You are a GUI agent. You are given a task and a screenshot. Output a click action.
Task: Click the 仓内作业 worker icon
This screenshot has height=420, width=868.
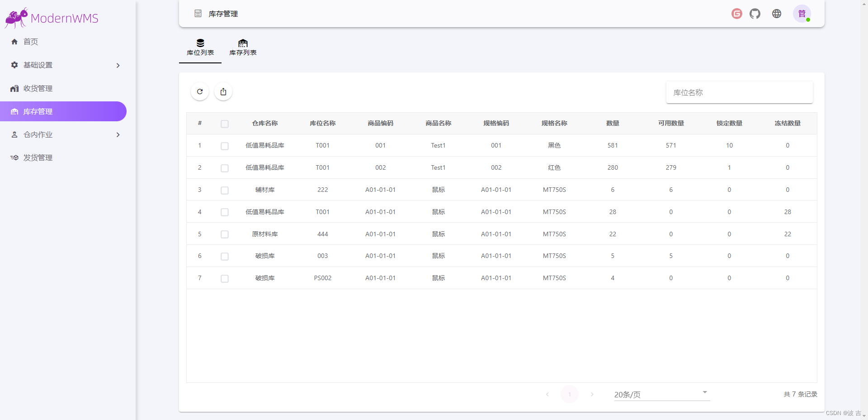[14, 134]
